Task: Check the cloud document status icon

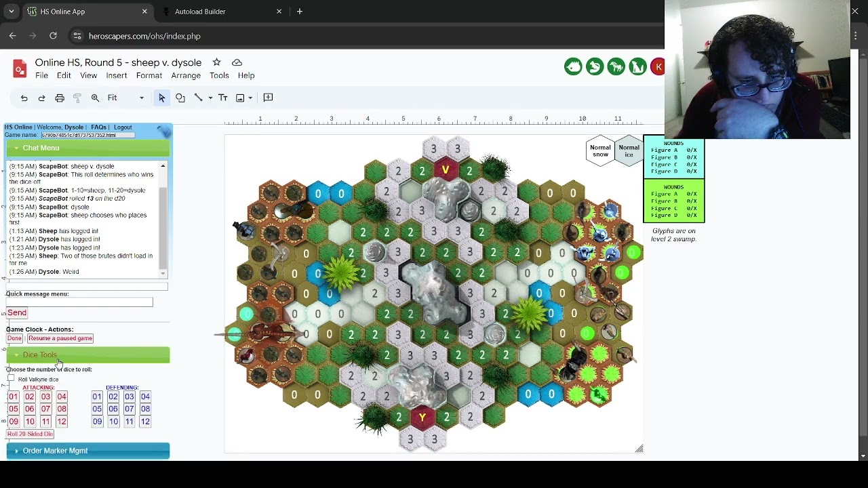Action: 237,62
